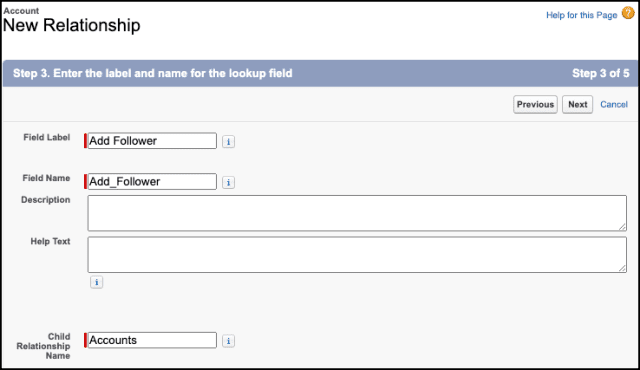Click the info icon below Help Text box
Screen dimensions: 640x370
click(97, 282)
